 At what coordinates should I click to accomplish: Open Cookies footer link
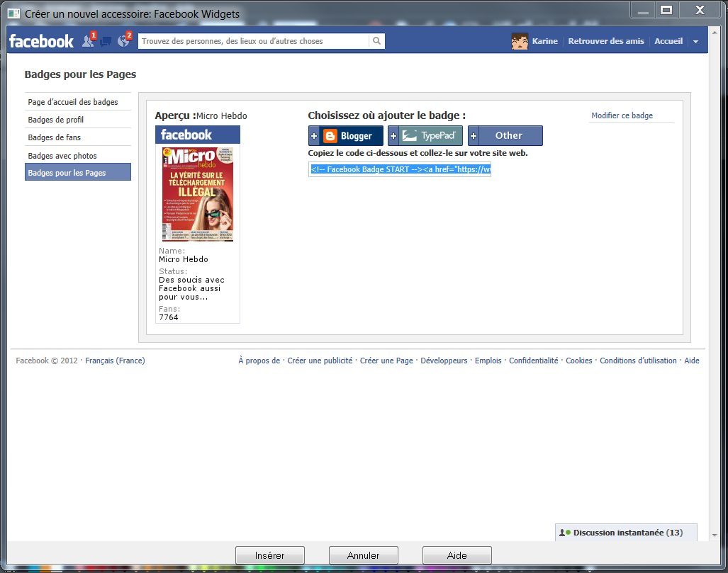[x=578, y=361]
